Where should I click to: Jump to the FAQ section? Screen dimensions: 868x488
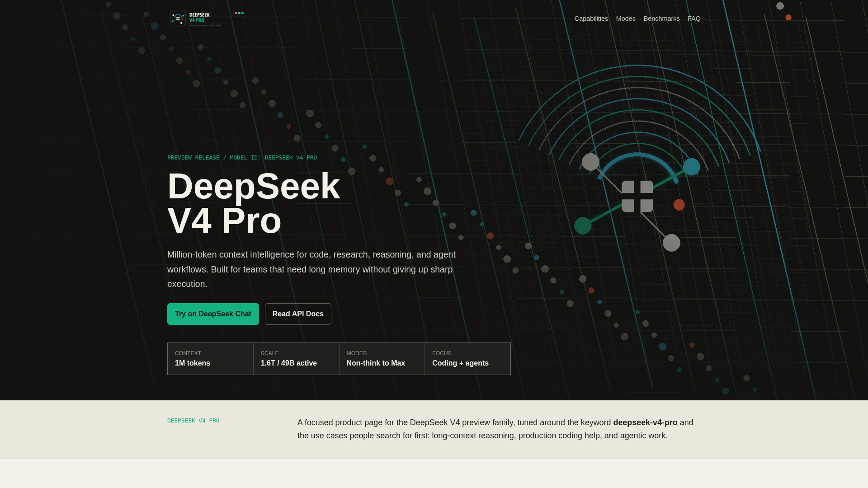click(694, 19)
